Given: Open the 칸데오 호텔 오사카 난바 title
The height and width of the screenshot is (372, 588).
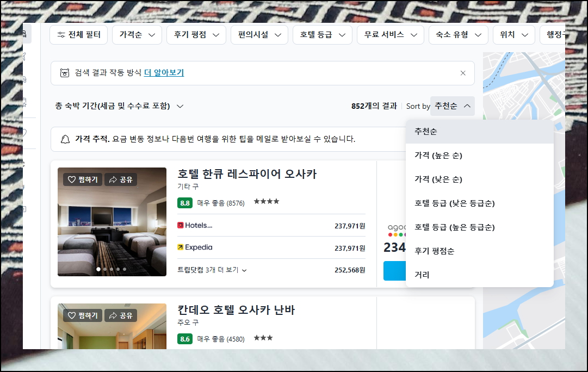Looking at the screenshot, I should (236, 310).
